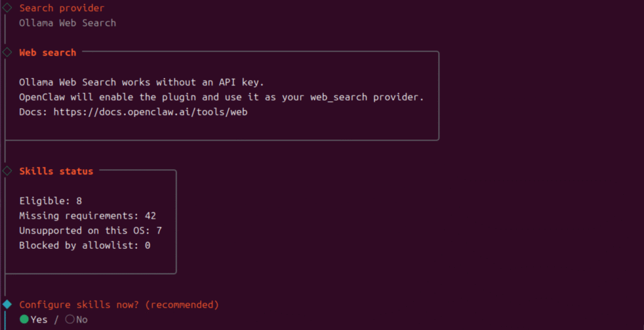The width and height of the screenshot is (644, 330).
Task: Click the Unsupported on this OS line
Action: 90,231
